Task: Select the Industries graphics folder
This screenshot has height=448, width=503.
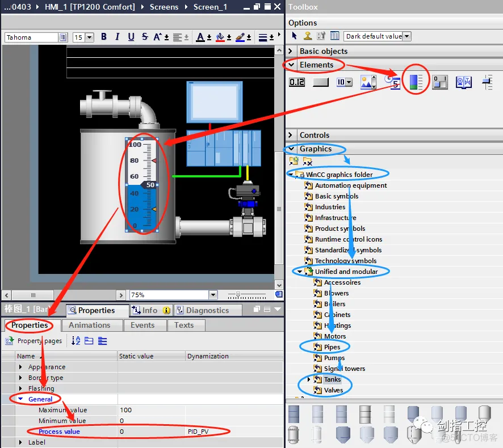Action: (330, 207)
